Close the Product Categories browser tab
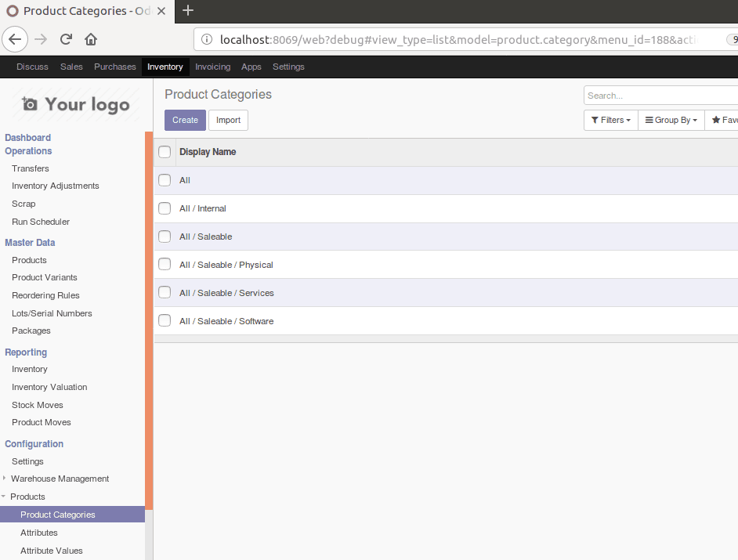This screenshot has width=738, height=560. click(x=161, y=11)
